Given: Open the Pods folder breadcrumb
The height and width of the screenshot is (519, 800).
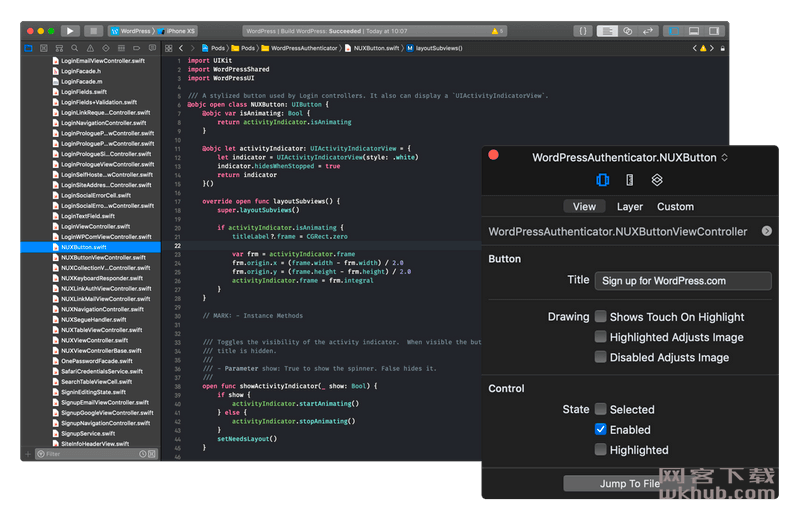Looking at the screenshot, I should point(243,48).
